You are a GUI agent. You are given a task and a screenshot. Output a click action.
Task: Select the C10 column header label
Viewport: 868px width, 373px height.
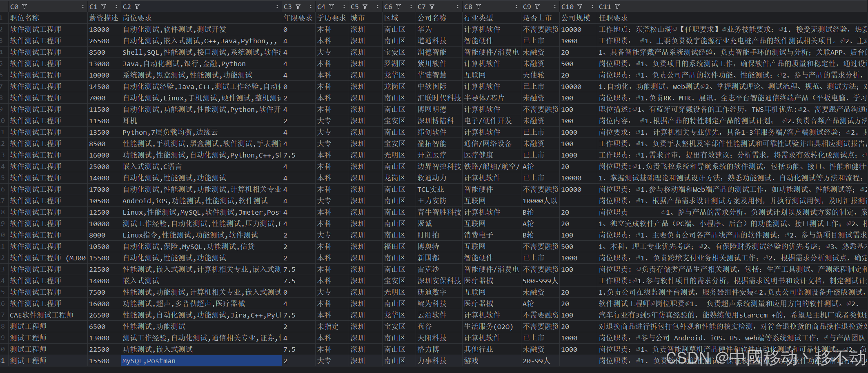coord(568,7)
